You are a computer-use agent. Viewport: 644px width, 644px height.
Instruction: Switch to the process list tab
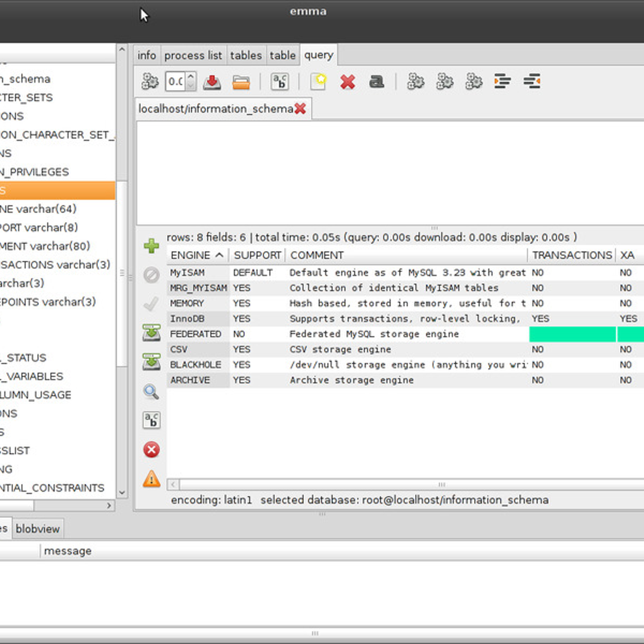(x=193, y=55)
